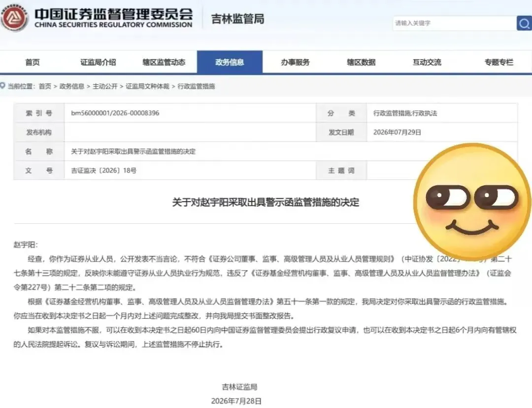Viewport: 532px width, 408px height.
Task: Click the blue search magnifier button
Action: pos(524,23)
